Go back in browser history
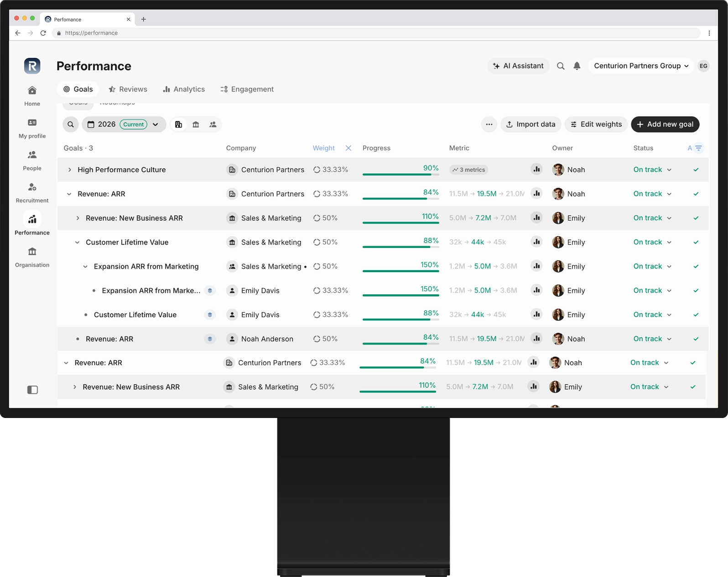The width and height of the screenshot is (728, 577). (18, 33)
